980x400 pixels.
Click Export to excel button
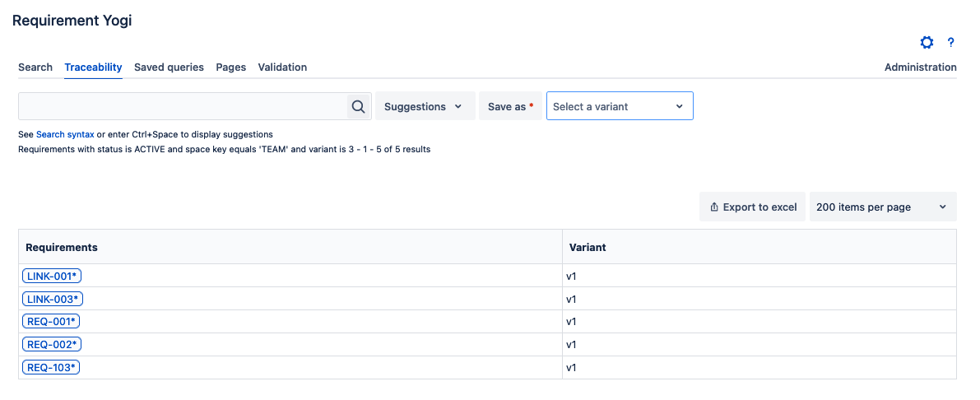point(753,207)
